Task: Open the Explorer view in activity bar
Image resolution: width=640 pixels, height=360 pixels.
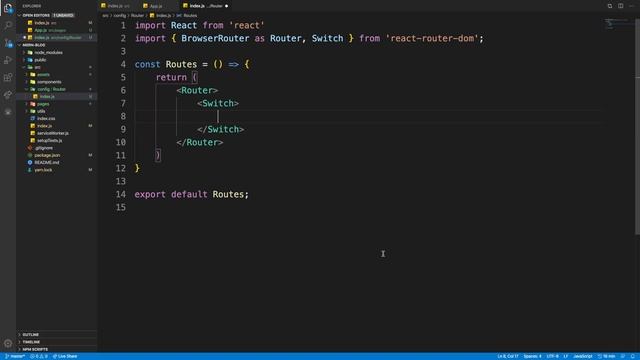Action: click(8, 8)
